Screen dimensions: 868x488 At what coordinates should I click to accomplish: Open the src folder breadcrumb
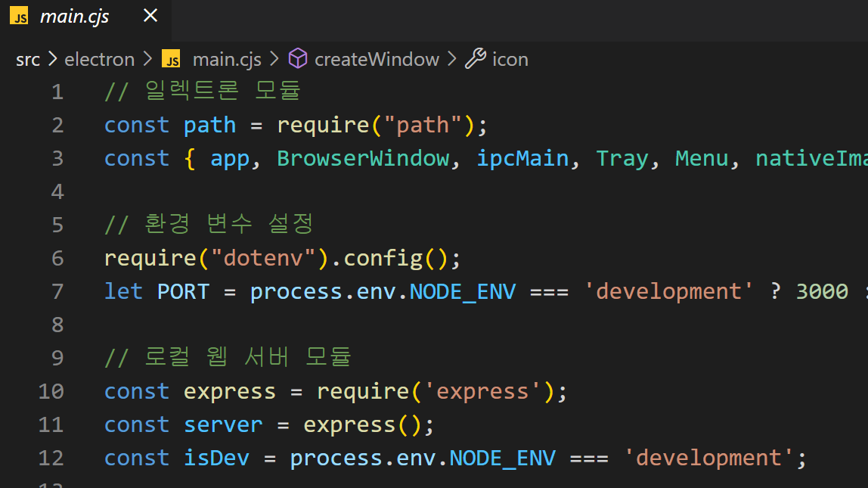pyautogui.click(x=28, y=60)
